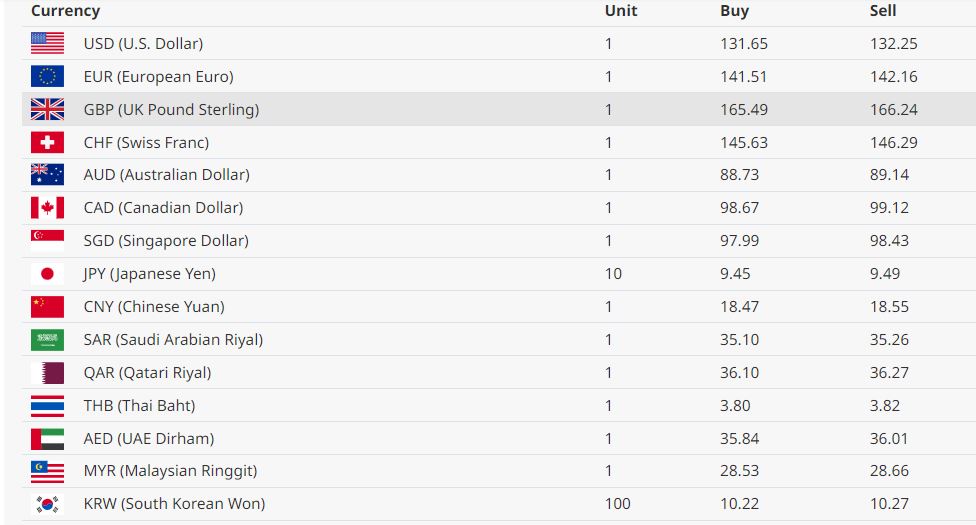Viewport: 976px width, 525px height.
Task: Click the Saudi Arabian flag icon
Action: (47, 340)
